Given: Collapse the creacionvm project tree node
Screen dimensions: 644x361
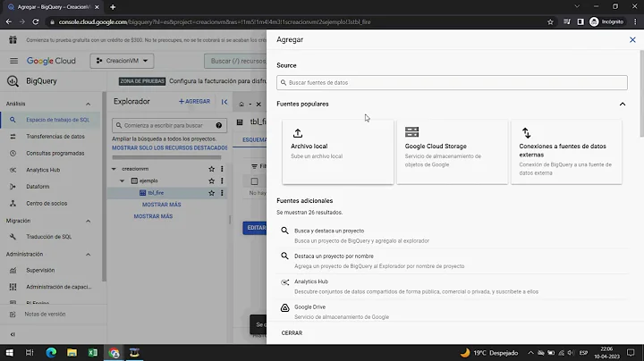Looking at the screenshot, I should [114, 169].
